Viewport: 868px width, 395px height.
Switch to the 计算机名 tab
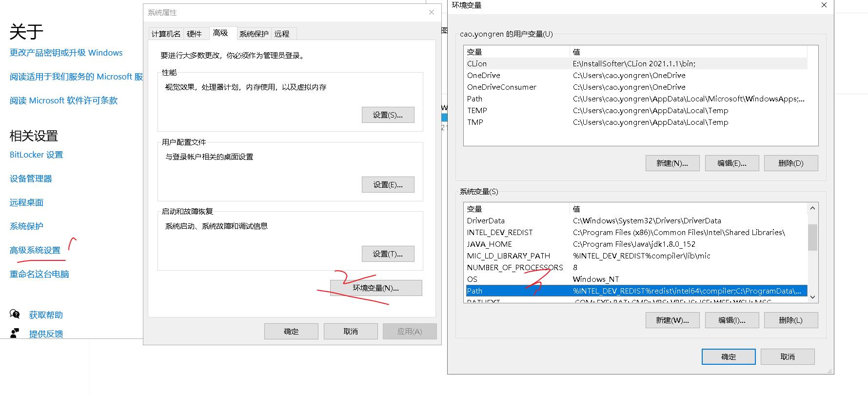pyautogui.click(x=166, y=34)
